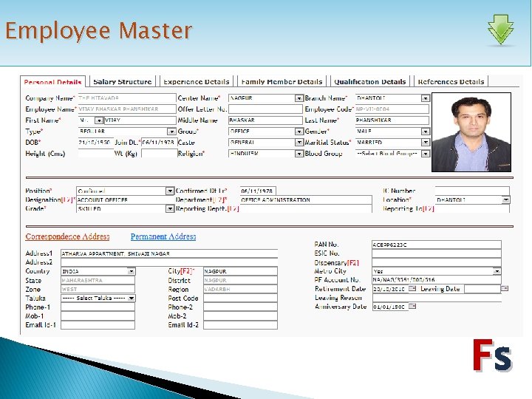The height and width of the screenshot is (399, 532).
Task: Click the Email Id-1 field
Action: pos(98,324)
